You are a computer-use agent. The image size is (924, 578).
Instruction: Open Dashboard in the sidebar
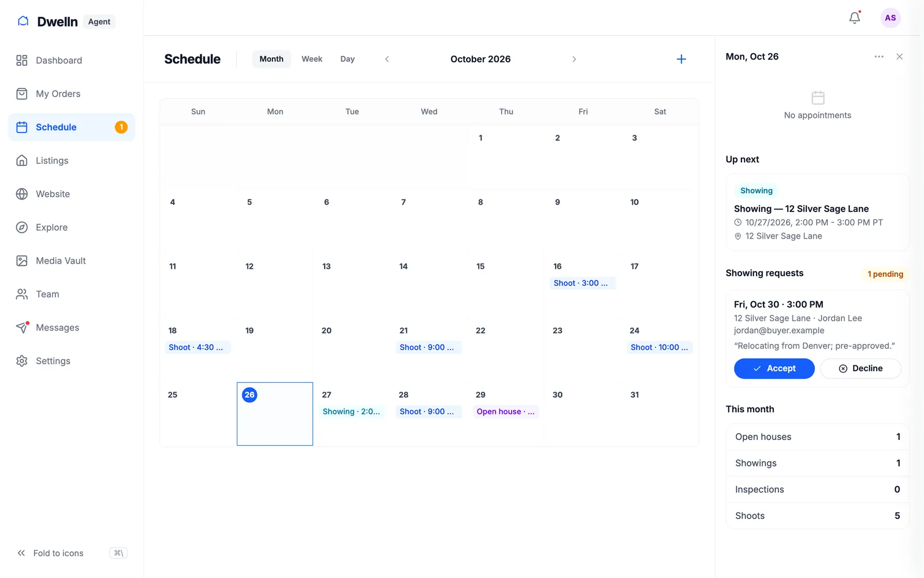tap(72, 60)
